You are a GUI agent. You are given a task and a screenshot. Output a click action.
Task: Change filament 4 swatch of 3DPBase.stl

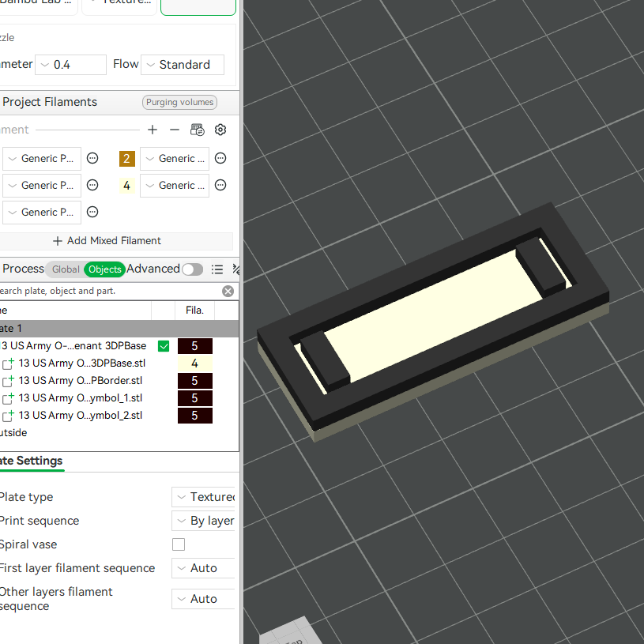coord(194,363)
